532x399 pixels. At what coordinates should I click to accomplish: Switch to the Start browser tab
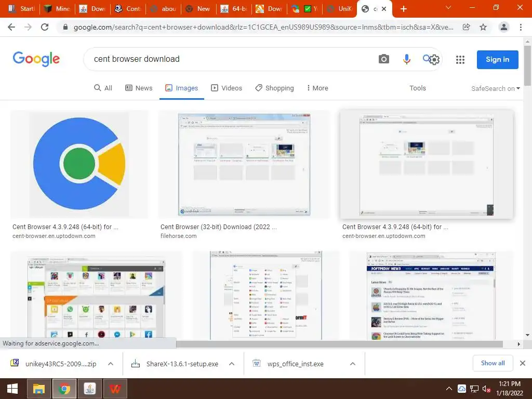[22, 9]
